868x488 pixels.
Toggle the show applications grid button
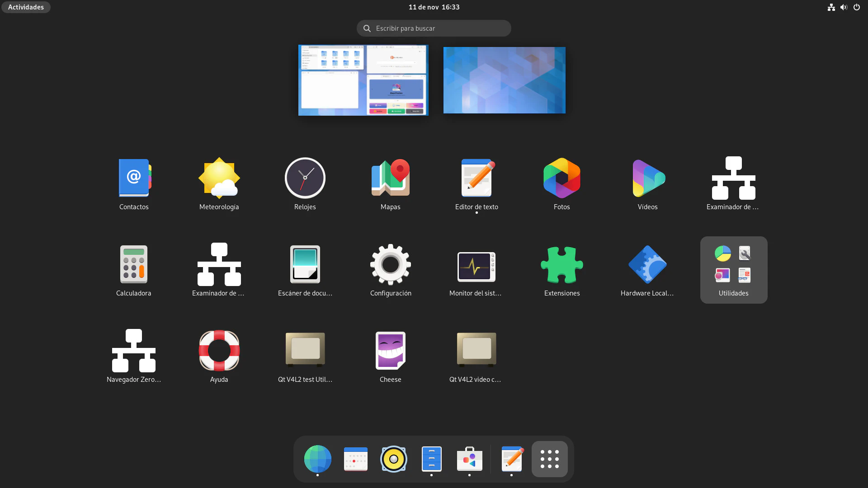click(550, 459)
